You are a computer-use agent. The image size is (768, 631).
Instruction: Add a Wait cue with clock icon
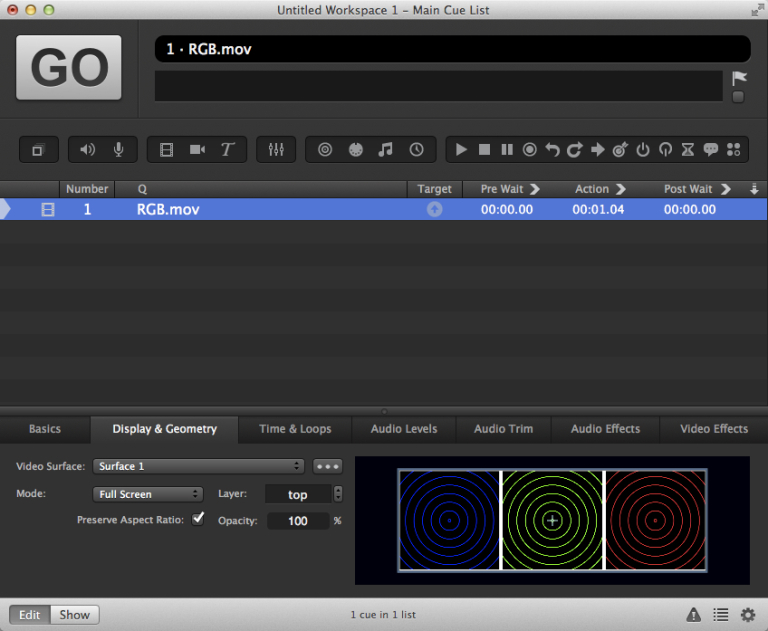click(416, 150)
